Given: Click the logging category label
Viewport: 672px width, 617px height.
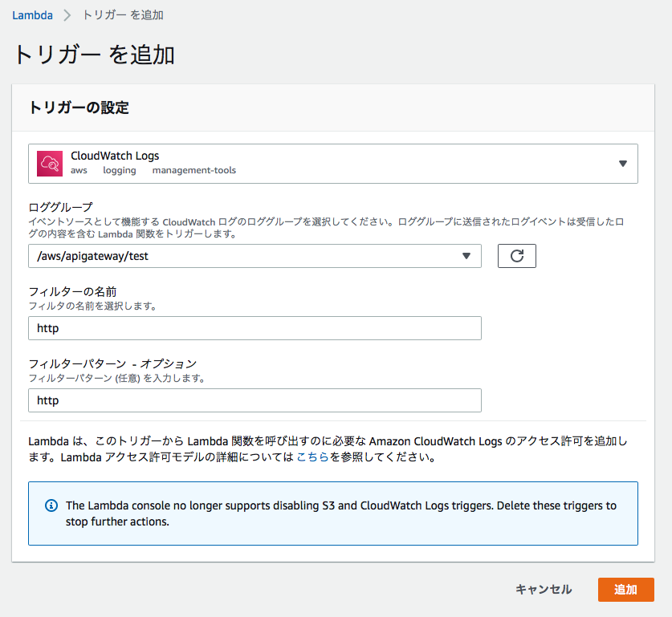Looking at the screenshot, I should 119,171.
